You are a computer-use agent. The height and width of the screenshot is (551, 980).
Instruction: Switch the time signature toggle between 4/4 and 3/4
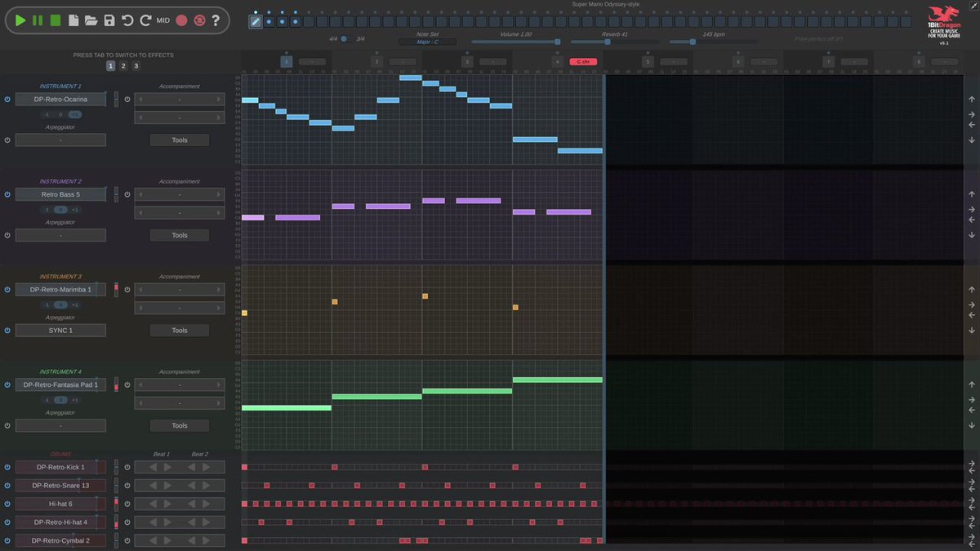point(344,38)
